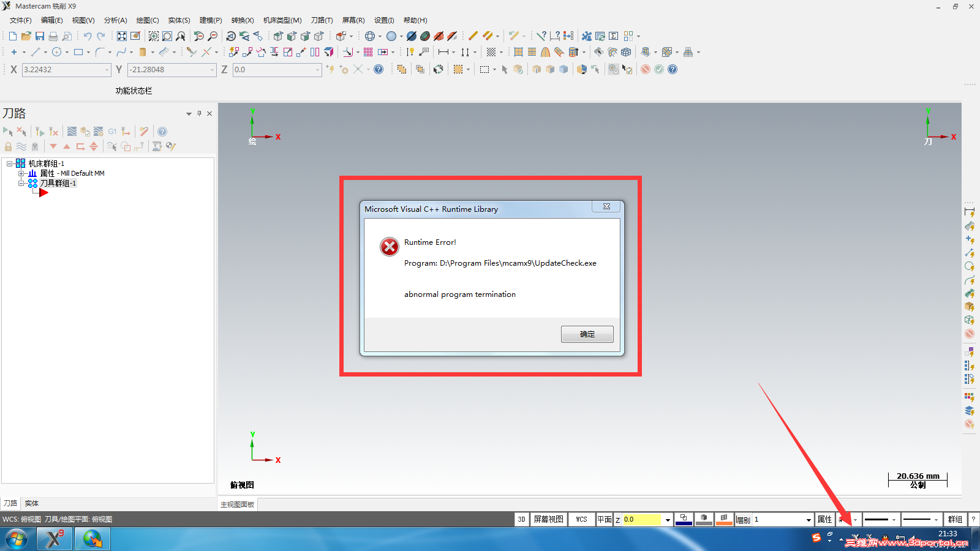
Task: Open the X coordinate dropdown
Action: click(x=107, y=70)
